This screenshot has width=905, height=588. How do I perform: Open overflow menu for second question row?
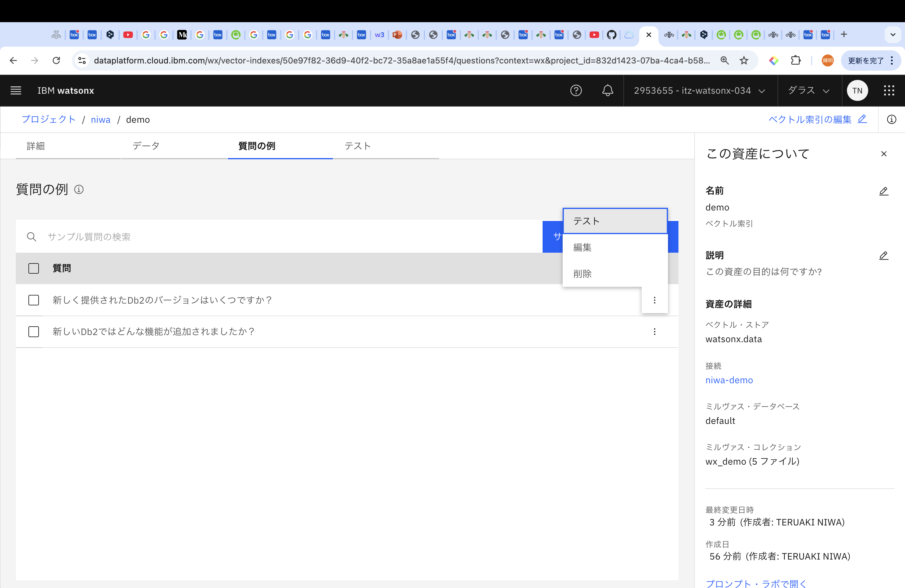pos(654,332)
